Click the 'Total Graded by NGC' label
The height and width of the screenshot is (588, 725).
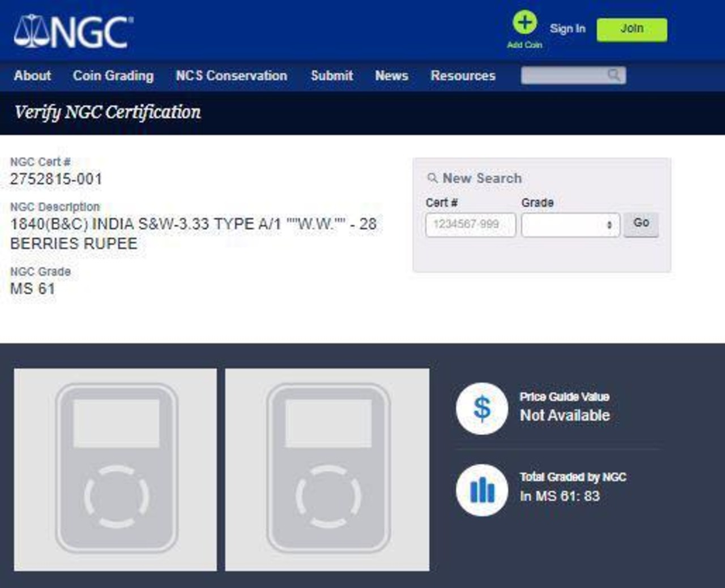point(573,477)
